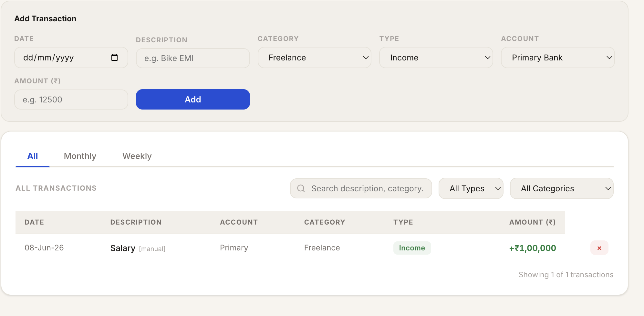This screenshot has height=316, width=644.
Task: Click the AMOUNT (₹) column header in table
Action: click(533, 222)
